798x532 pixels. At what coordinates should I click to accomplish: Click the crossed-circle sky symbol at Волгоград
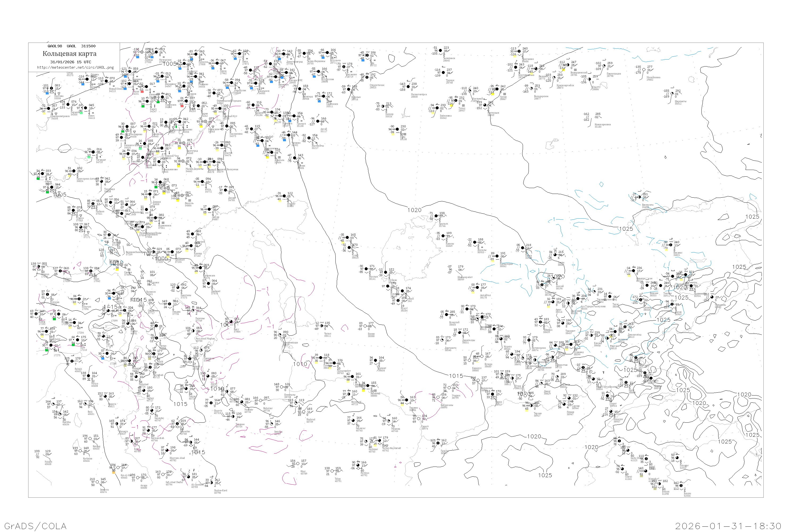click(184, 143)
